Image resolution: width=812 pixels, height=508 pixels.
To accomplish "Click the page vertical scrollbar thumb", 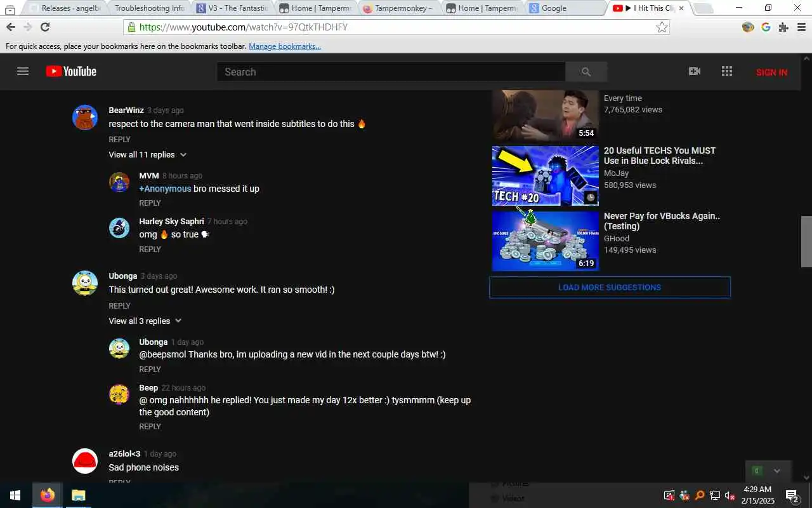I will coord(806,241).
